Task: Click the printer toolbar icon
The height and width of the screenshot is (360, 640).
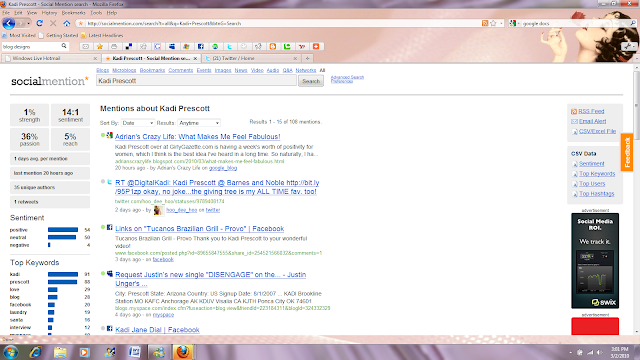Action: 114,47
